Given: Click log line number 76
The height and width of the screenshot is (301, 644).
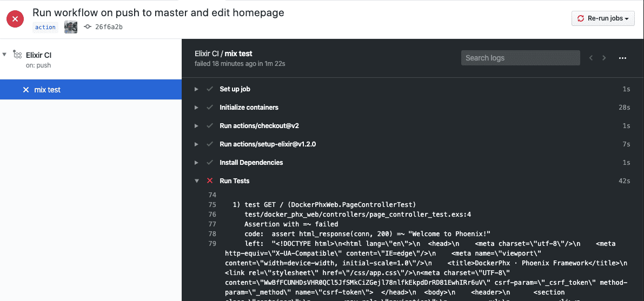Looking at the screenshot, I should (x=213, y=215).
